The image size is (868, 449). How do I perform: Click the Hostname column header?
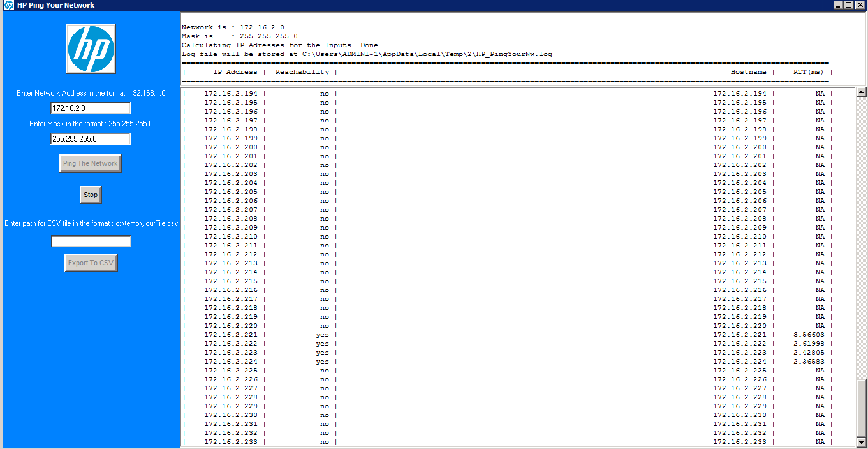[749, 72]
